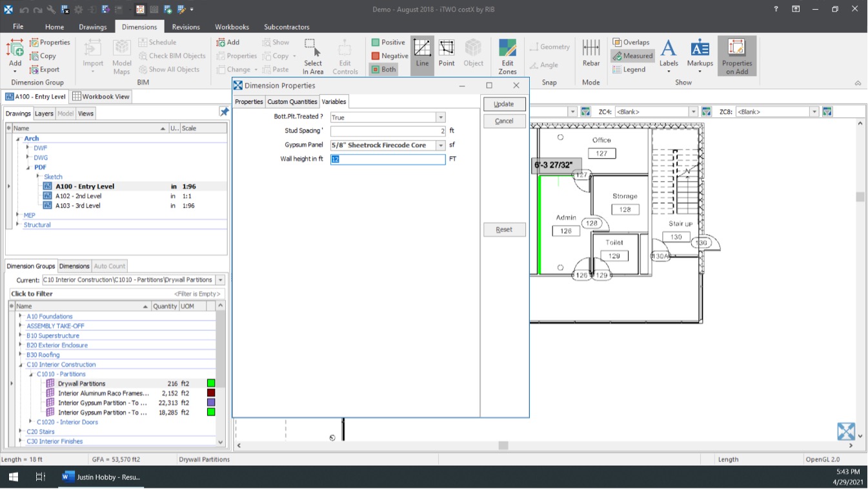Click Show All Objects

(168, 70)
